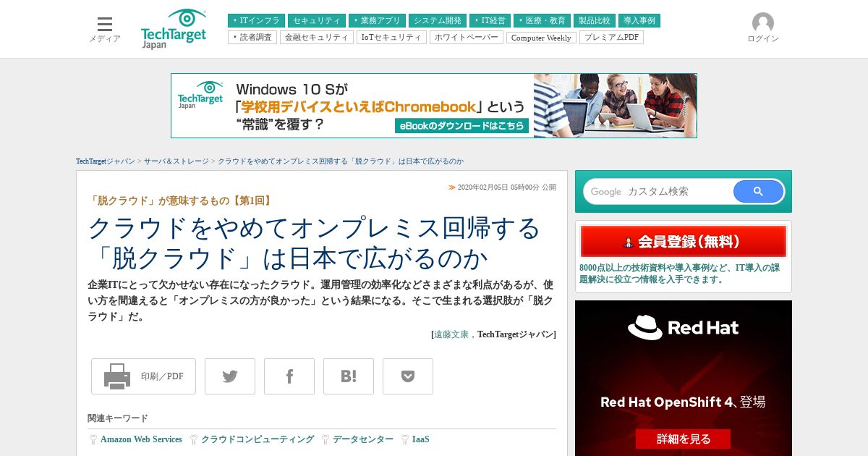Click the blue search magnifier button
The width and height of the screenshot is (868, 456).
tap(758, 192)
